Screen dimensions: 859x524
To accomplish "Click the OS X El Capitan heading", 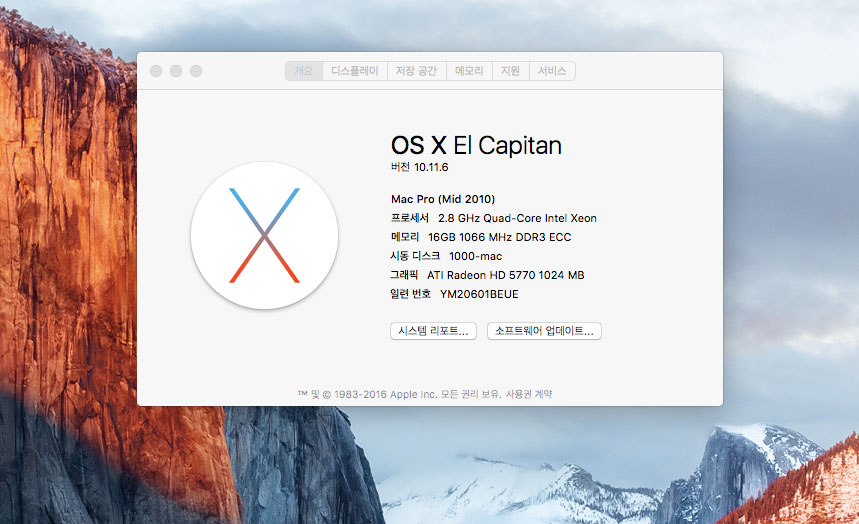I will pos(476,145).
